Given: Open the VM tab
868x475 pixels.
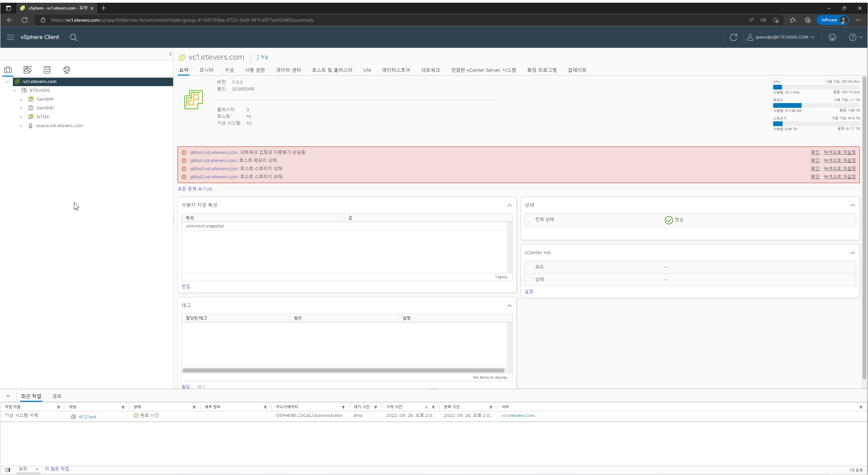Looking at the screenshot, I should point(367,70).
